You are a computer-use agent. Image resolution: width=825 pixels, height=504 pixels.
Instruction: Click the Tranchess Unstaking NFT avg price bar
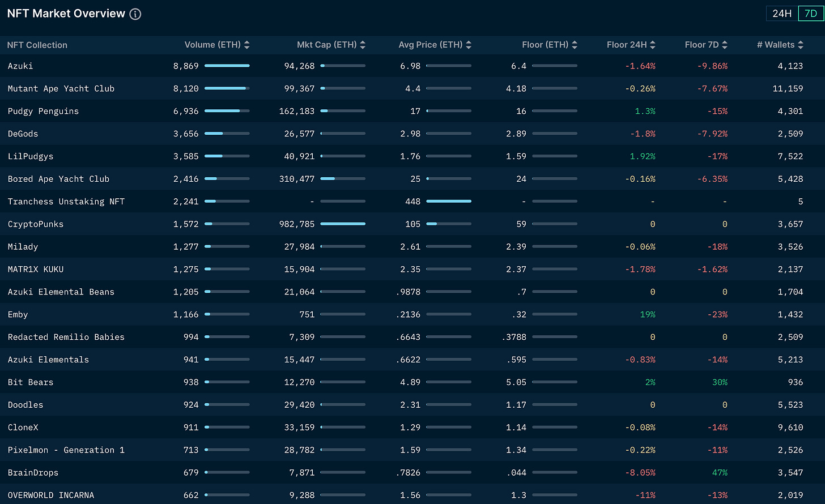[449, 201]
